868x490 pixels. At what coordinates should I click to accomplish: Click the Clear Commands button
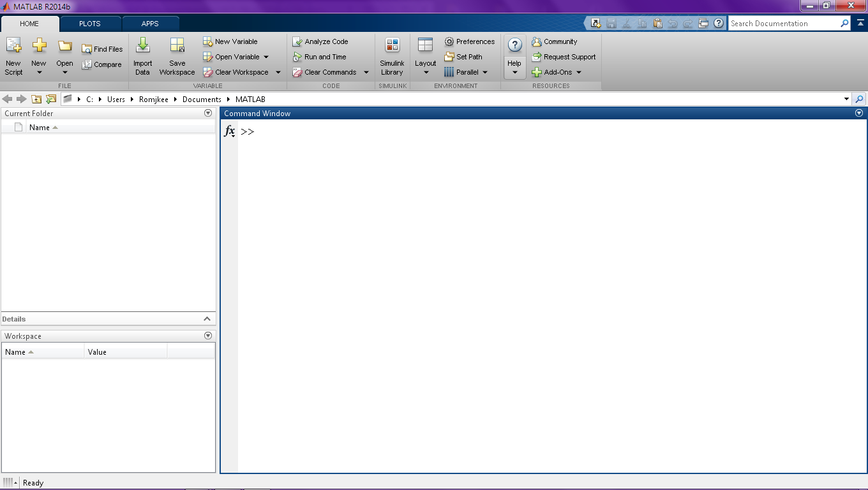tap(324, 72)
